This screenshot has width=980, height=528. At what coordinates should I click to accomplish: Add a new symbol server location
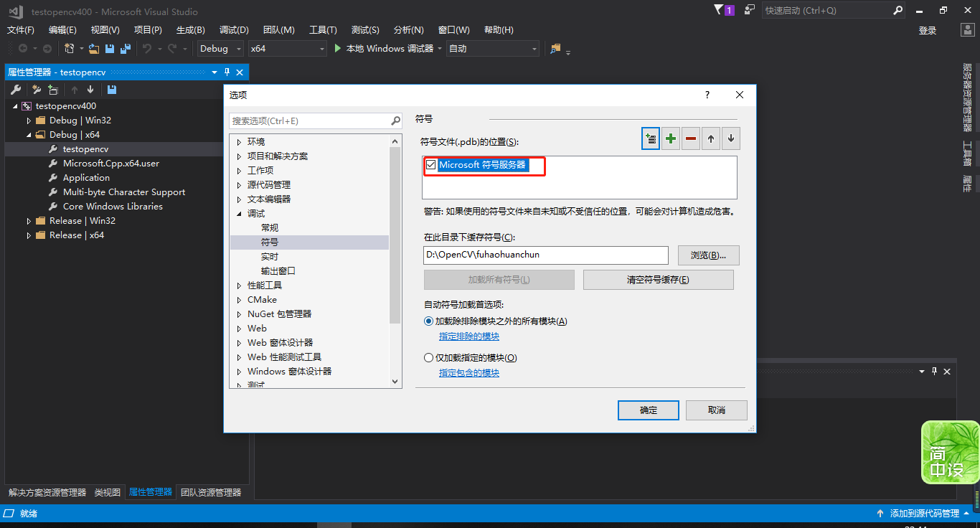[x=650, y=138]
